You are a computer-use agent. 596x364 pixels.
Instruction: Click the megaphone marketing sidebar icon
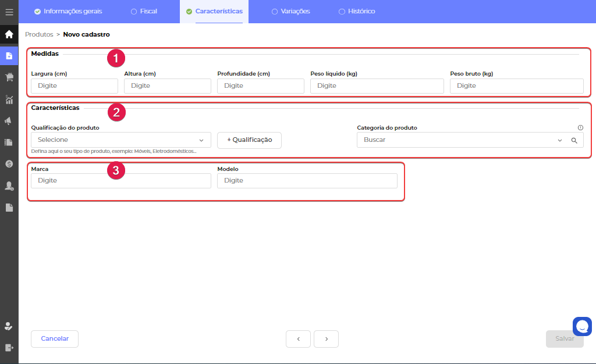pos(9,121)
